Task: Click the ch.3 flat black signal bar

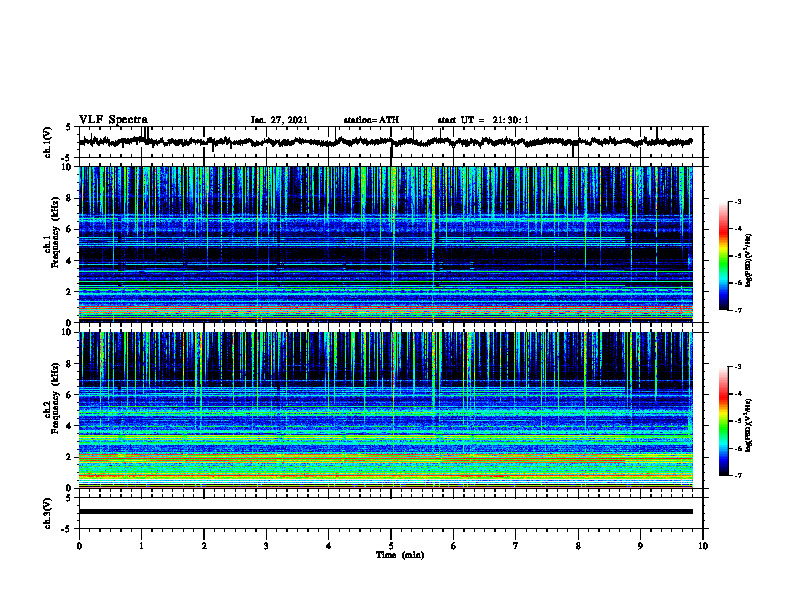Action: (386, 512)
